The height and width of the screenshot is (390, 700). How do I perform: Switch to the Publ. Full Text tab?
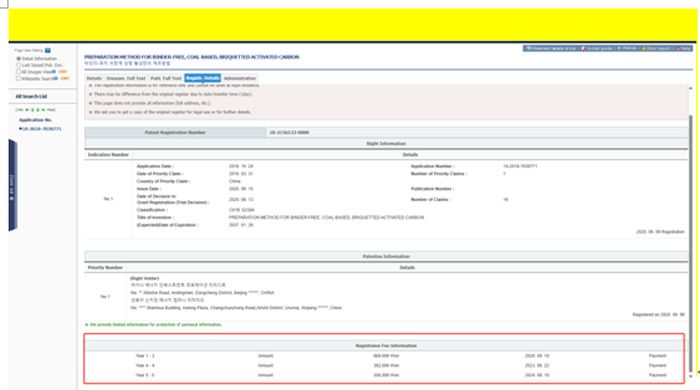[x=166, y=78]
